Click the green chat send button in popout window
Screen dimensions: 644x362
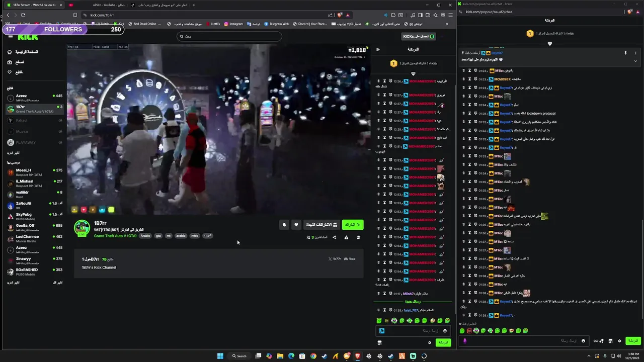633,341
